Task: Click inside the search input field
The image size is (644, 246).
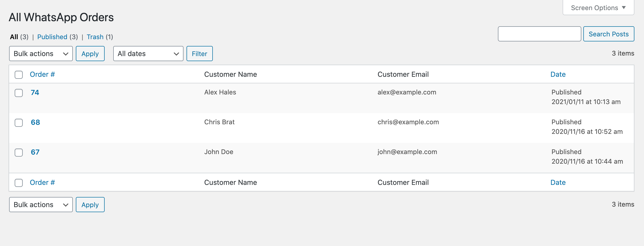Action: 539,34
